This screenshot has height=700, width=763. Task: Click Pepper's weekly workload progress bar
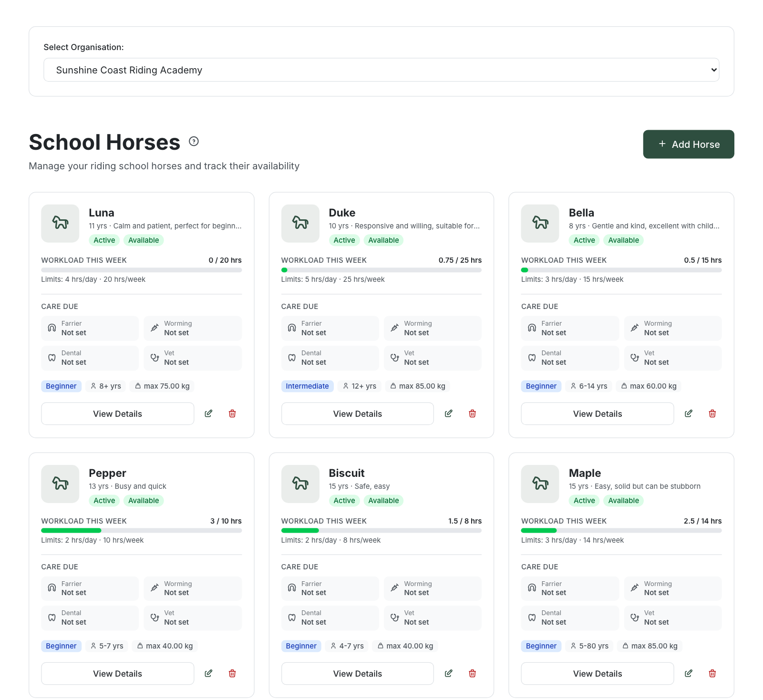point(141,530)
